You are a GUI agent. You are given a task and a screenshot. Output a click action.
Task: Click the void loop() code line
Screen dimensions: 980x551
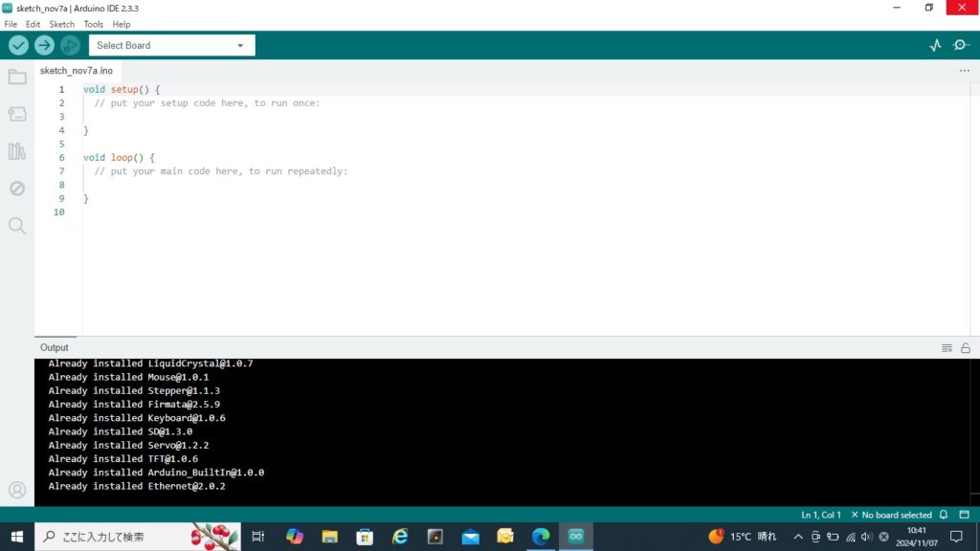click(119, 158)
